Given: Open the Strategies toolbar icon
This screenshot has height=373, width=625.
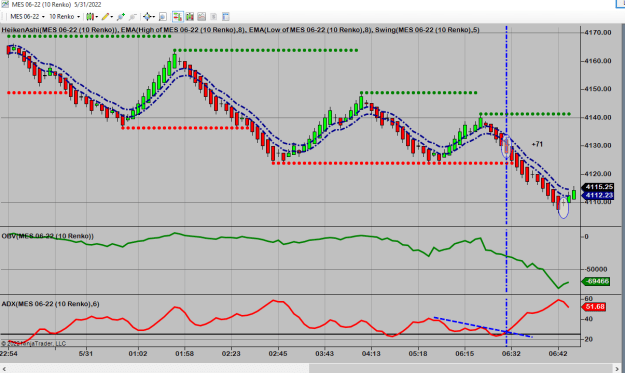Looking at the screenshot, I should click(214, 17).
